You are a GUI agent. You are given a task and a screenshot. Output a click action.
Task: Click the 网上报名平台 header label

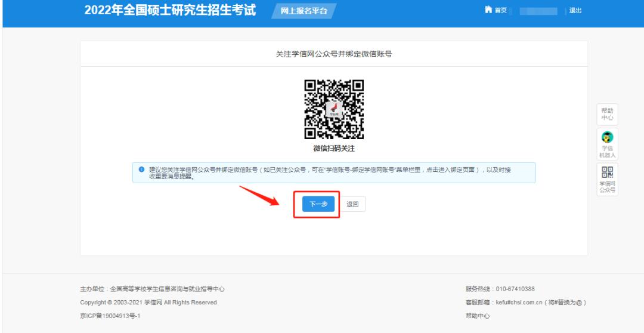pos(304,11)
